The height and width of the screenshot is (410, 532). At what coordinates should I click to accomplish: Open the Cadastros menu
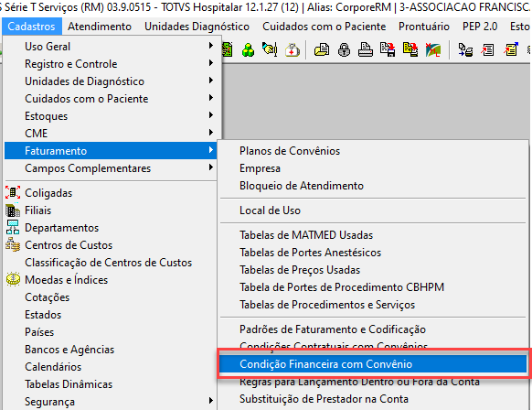32,27
